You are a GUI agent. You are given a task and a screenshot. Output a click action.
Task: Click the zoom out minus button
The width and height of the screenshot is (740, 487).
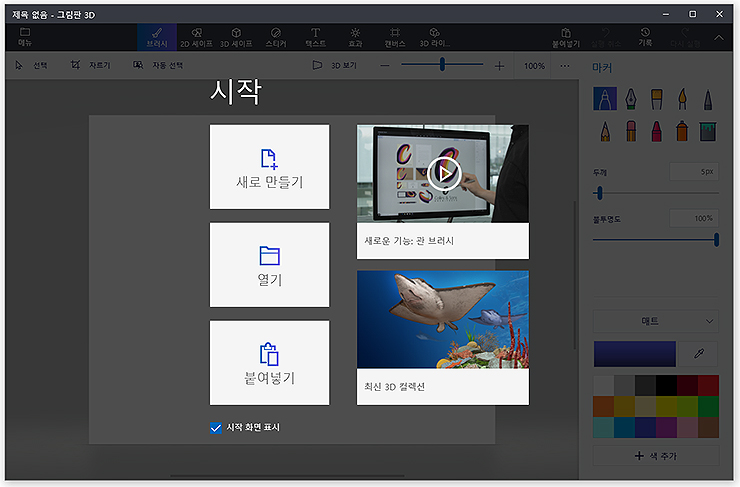pyautogui.click(x=385, y=66)
